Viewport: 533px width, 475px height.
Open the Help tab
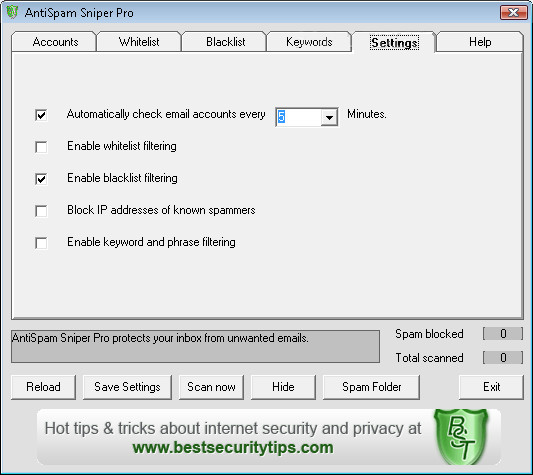pos(480,42)
